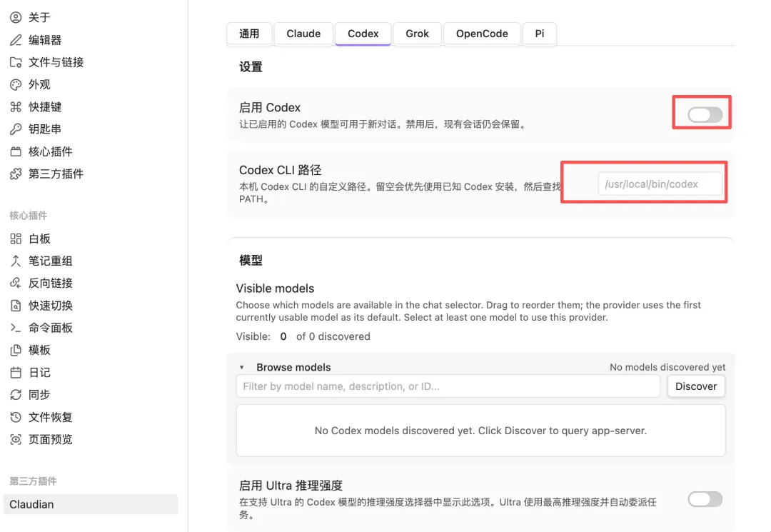Click the 关于 person icon in sidebar
The width and height of the screenshot is (771, 532).
pyautogui.click(x=16, y=18)
